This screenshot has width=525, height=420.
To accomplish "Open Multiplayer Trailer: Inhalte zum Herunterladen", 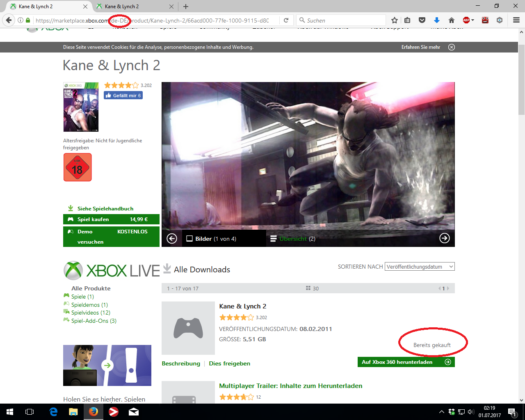I will [291, 386].
